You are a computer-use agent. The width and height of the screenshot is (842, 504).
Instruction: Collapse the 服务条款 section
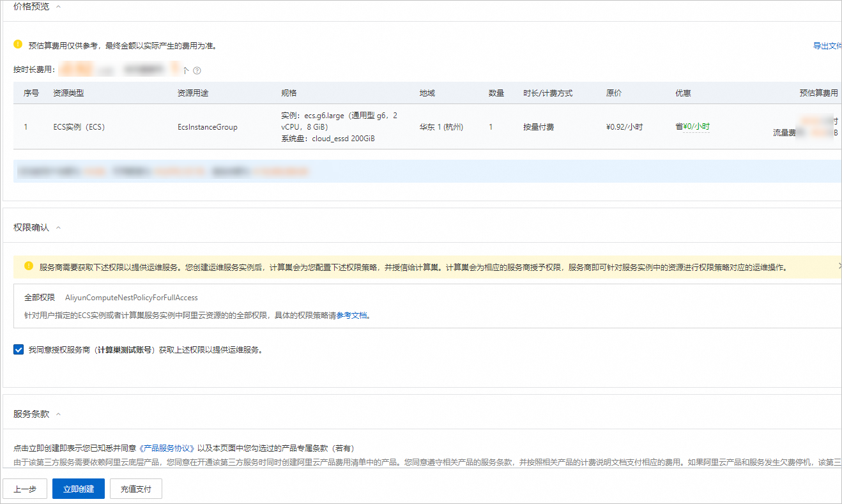(x=59, y=413)
